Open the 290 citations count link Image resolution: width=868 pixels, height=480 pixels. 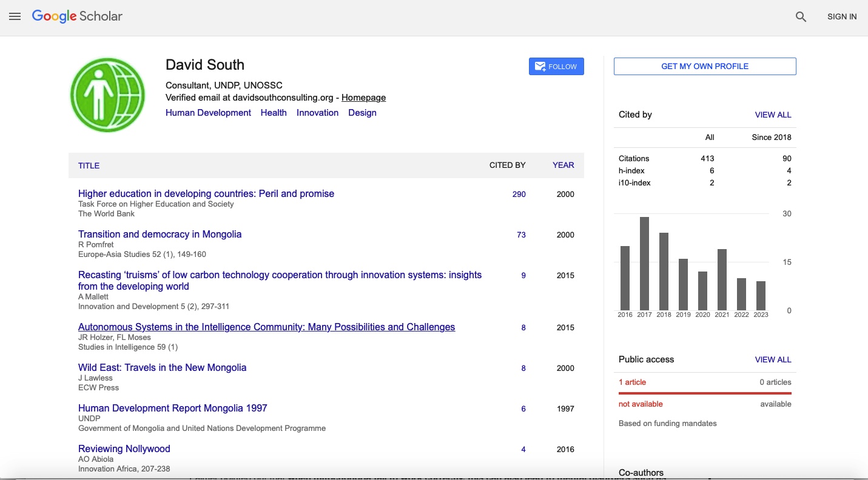[519, 195]
